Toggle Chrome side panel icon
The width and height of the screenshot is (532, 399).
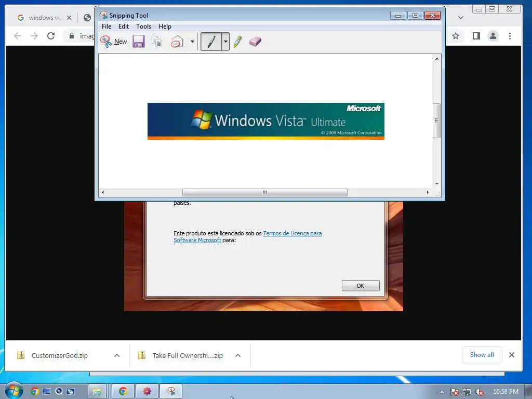point(476,36)
